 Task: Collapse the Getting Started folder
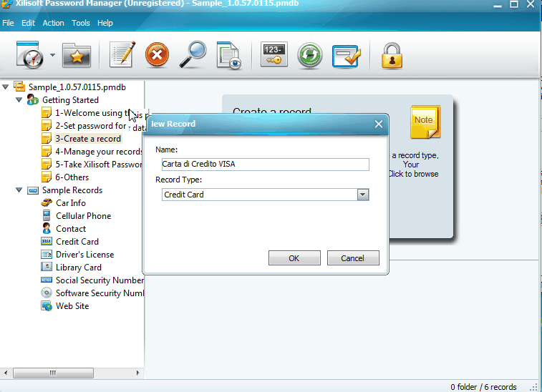click(19, 100)
